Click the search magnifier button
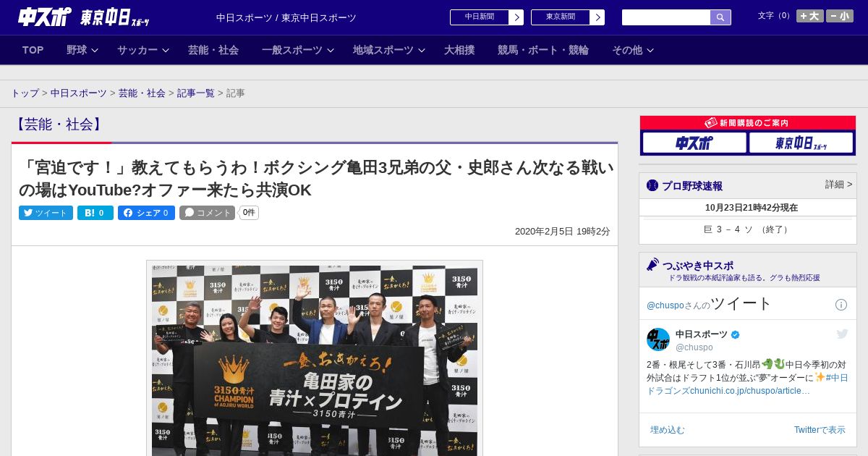 720,17
